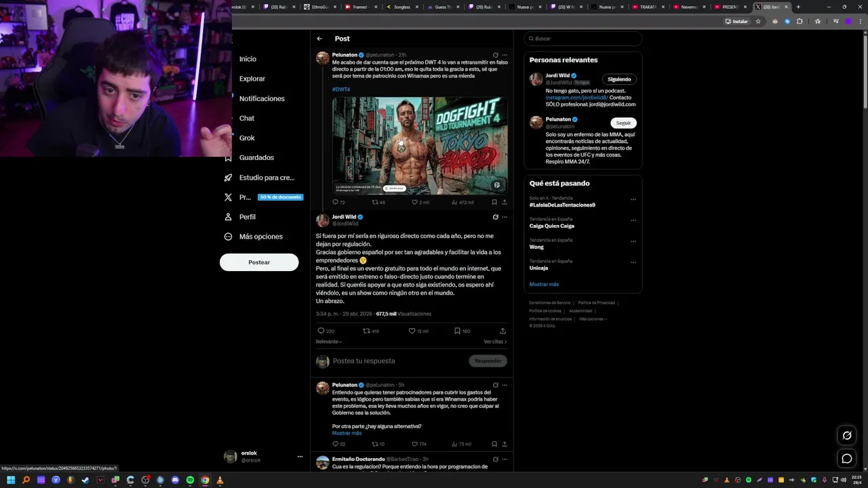Open the Windows Start menu

11,480
